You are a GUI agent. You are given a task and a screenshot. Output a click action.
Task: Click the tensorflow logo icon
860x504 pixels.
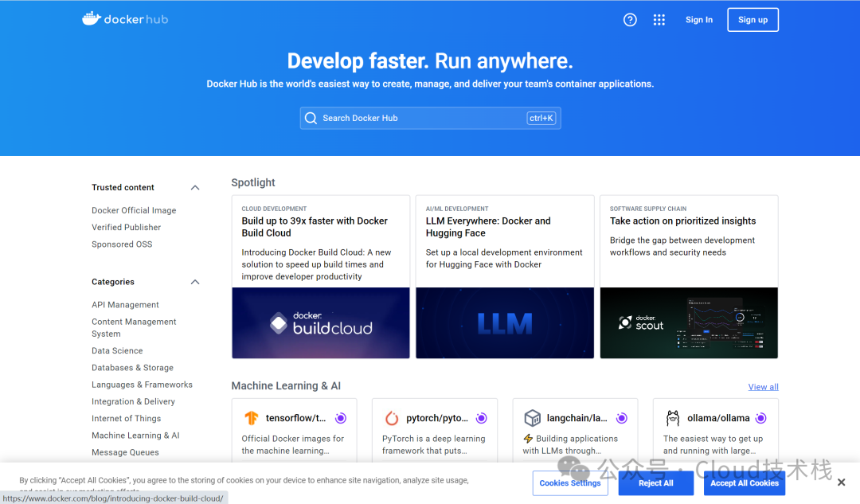251,418
